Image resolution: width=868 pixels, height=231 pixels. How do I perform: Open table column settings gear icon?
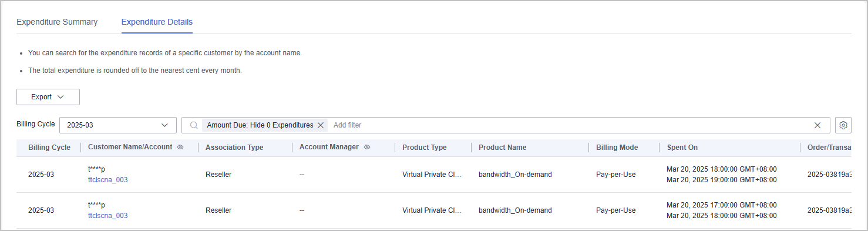pos(843,125)
